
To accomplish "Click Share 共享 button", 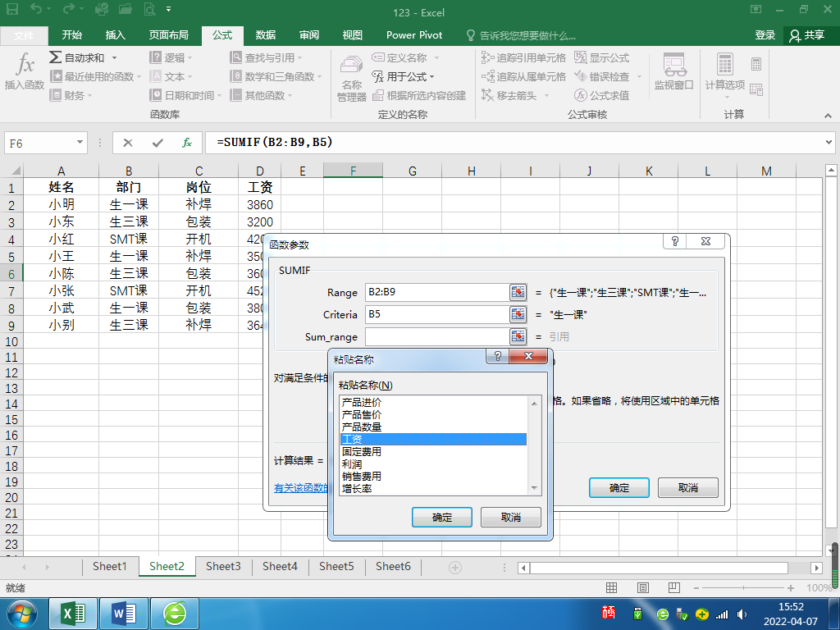I will [x=808, y=35].
